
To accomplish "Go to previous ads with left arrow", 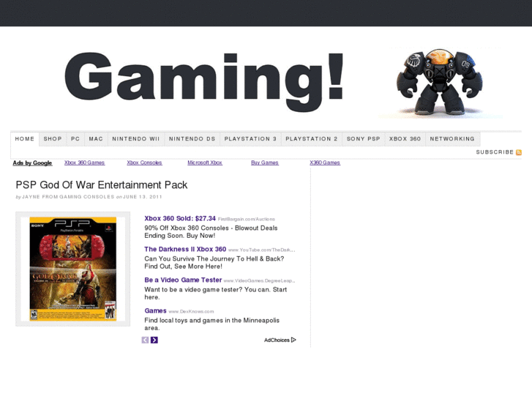I will click(145, 340).
